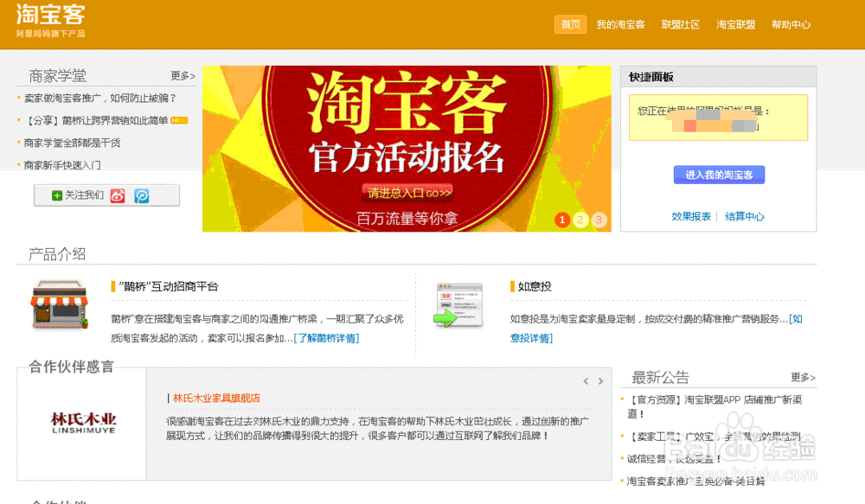Click the 鹊桥 storefront shop icon
Viewport: 865px width, 504px height.
coord(59,304)
